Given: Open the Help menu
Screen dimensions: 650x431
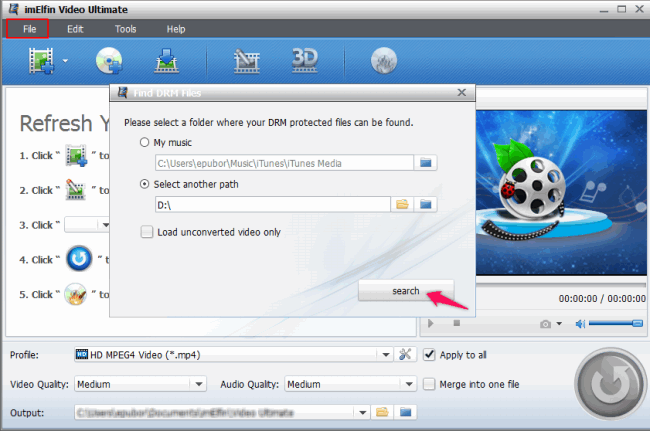Looking at the screenshot, I should click(176, 29).
